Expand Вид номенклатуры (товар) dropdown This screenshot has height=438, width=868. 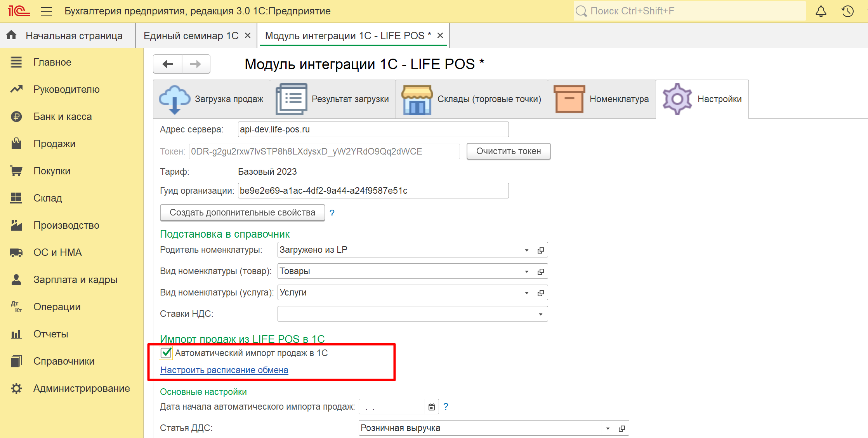tap(527, 271)
